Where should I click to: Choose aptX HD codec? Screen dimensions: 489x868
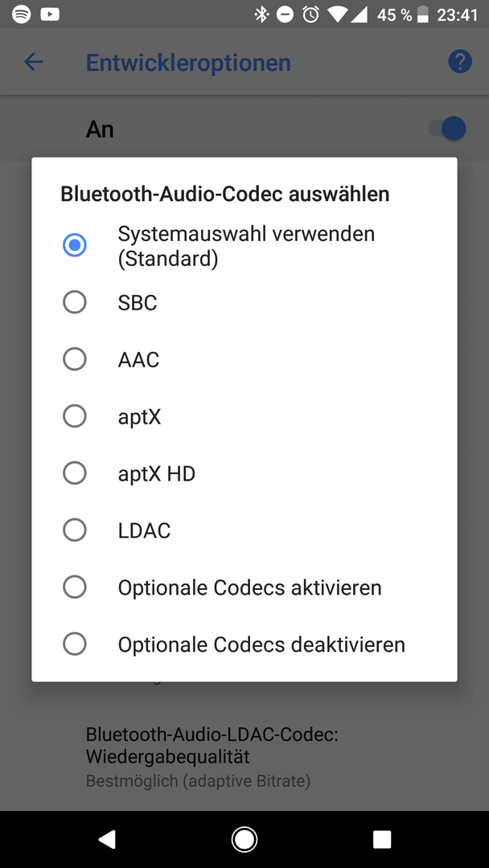(244, 473)
